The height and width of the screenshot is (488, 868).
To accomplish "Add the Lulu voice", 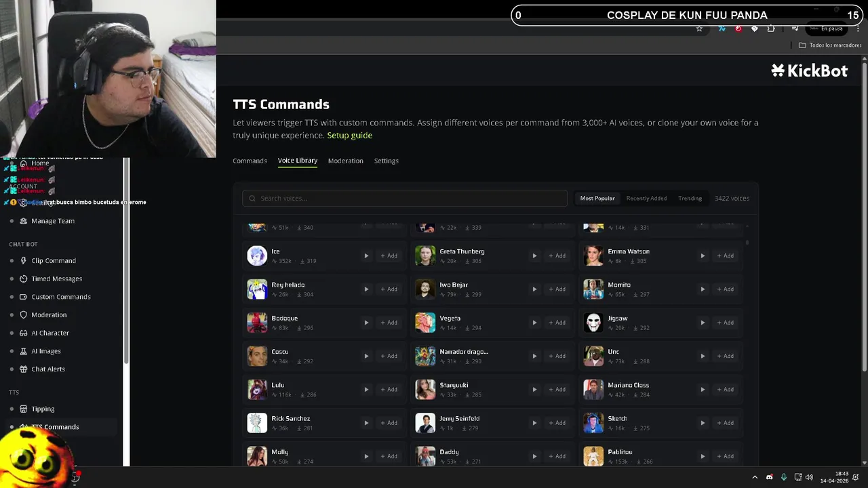I will pyautogui.click(x=389, y=389).
